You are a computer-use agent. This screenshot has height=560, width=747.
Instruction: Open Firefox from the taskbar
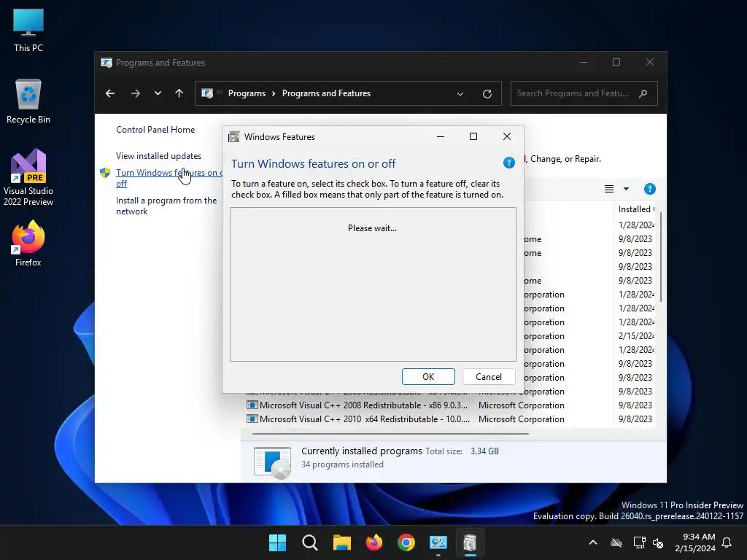pyautogui.click(x=374, y=542)
